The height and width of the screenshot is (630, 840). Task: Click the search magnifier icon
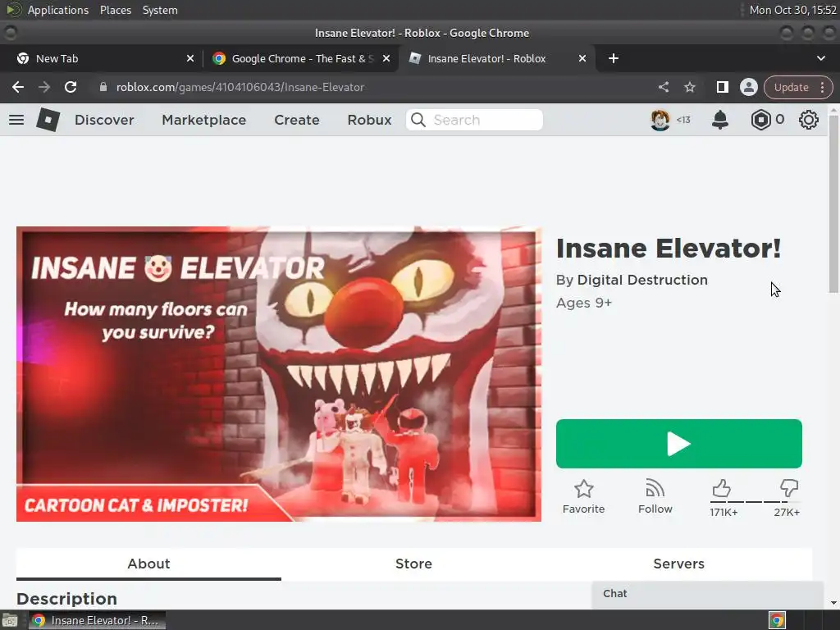(418, 120)
